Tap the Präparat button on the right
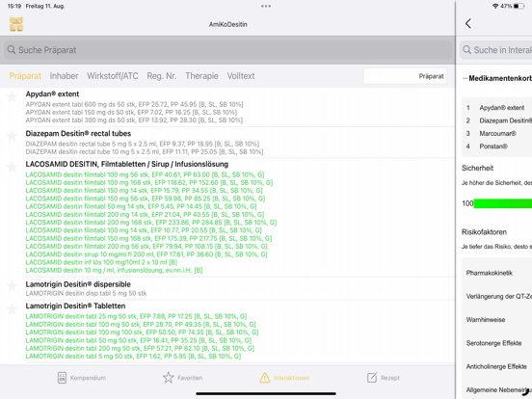Viewport: 532px width, 399px height. tap(406, 76)
